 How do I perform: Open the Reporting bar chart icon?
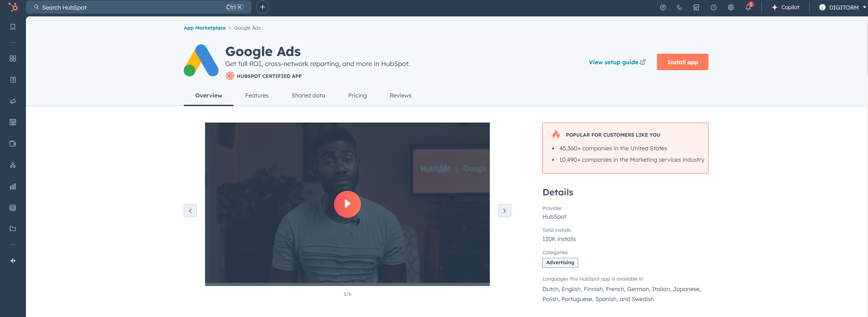pyautogui.click(x=13, y=186)
